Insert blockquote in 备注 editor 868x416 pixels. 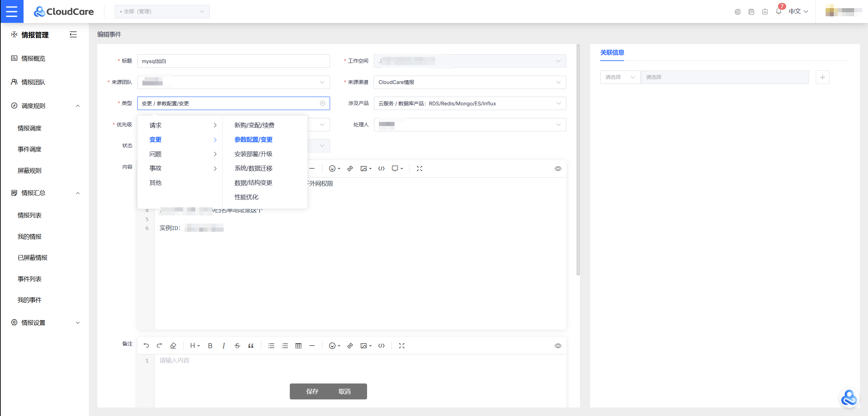coord(251,346)
